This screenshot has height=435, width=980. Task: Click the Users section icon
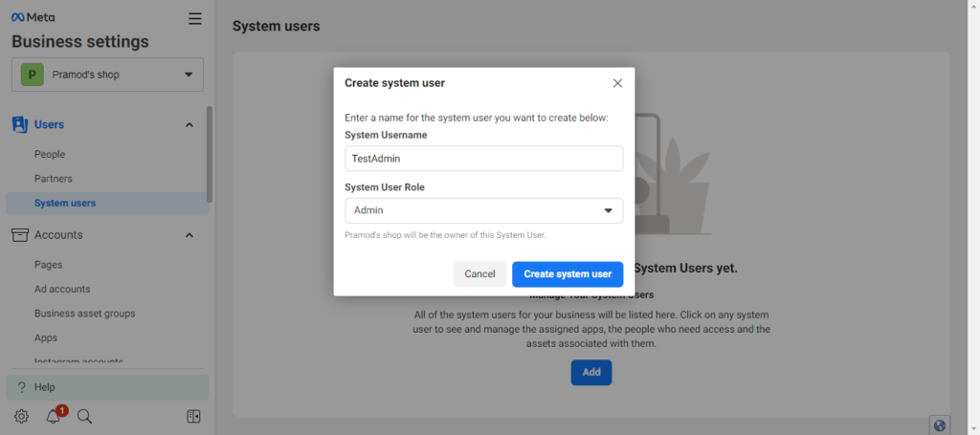(x=19, y=124)
